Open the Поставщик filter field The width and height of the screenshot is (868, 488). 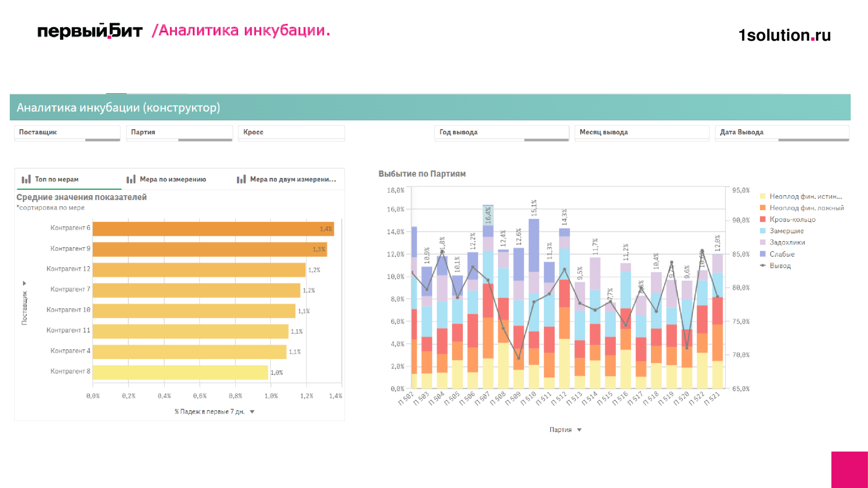pos(67,133)
